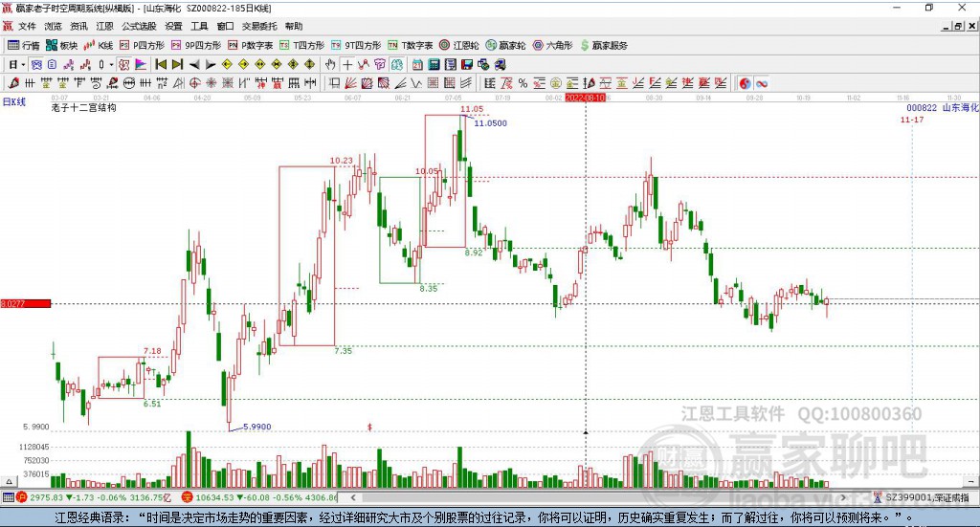
Task: Open the 六角形 hexagon tool
Action: coord(553,46)
